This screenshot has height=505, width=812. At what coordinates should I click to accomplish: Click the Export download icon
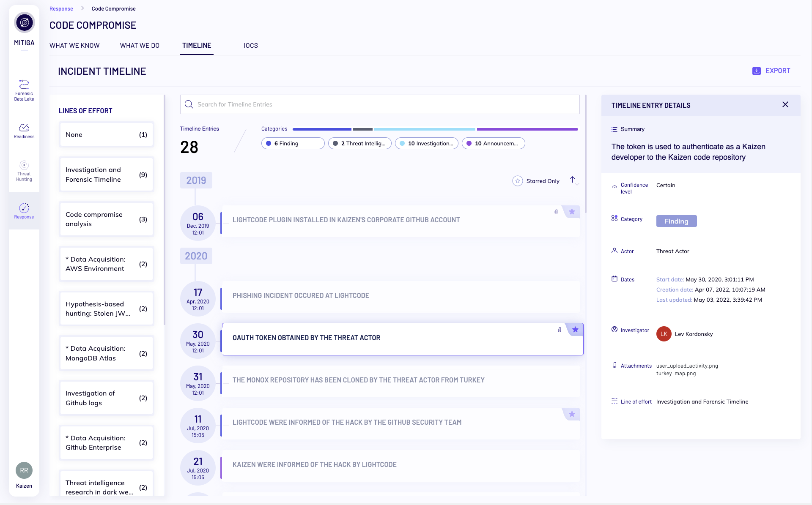point(757,71)
